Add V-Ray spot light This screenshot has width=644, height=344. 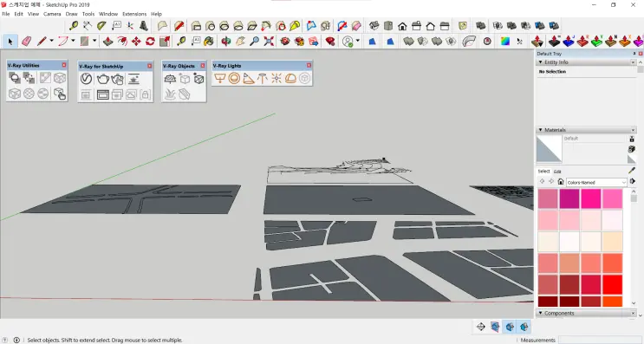[249, 78]
